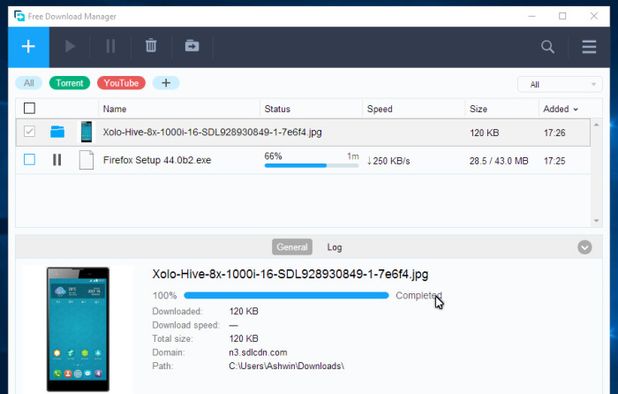618x394 pixels.
Task: Open the hamburger main menu
Action: pos(589,47)
